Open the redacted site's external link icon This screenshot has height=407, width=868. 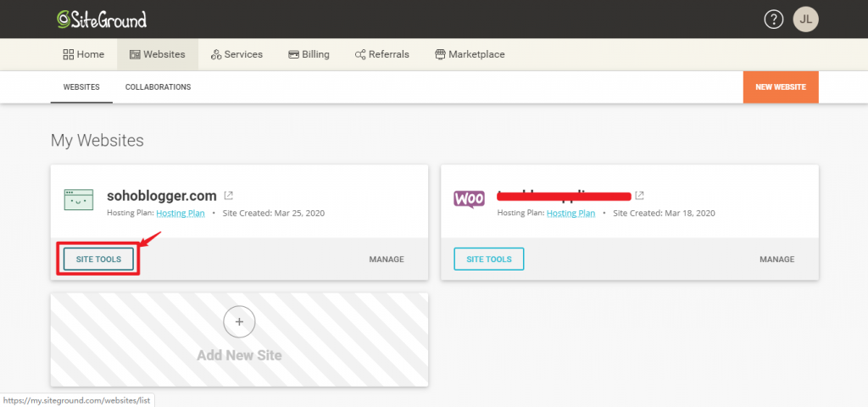pos(639,195)
